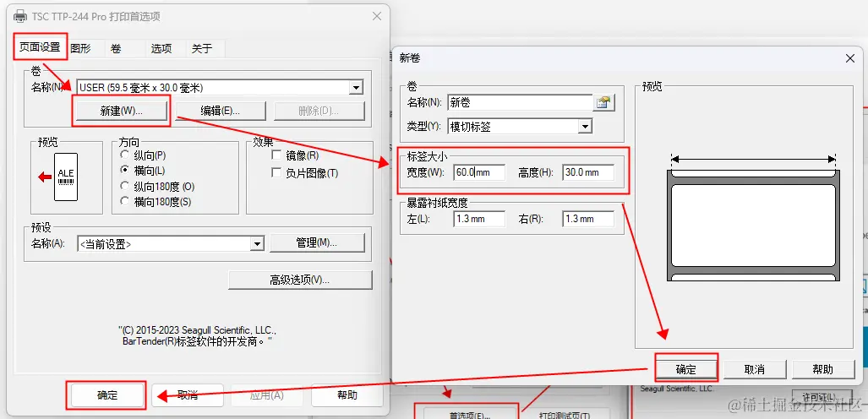Viewport: 868px width, 419px height.
Task: Switch to the 选项 tab
Action: [x=161, y=49]
